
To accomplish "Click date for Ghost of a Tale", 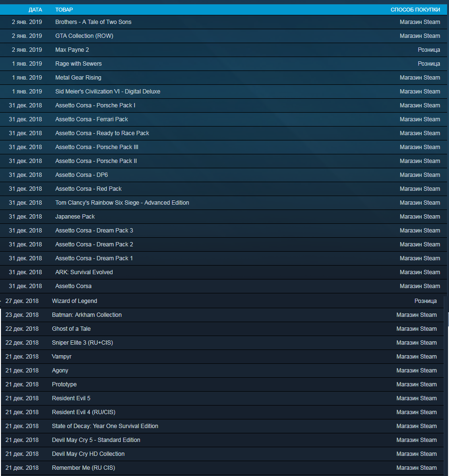I will [22, 329].
